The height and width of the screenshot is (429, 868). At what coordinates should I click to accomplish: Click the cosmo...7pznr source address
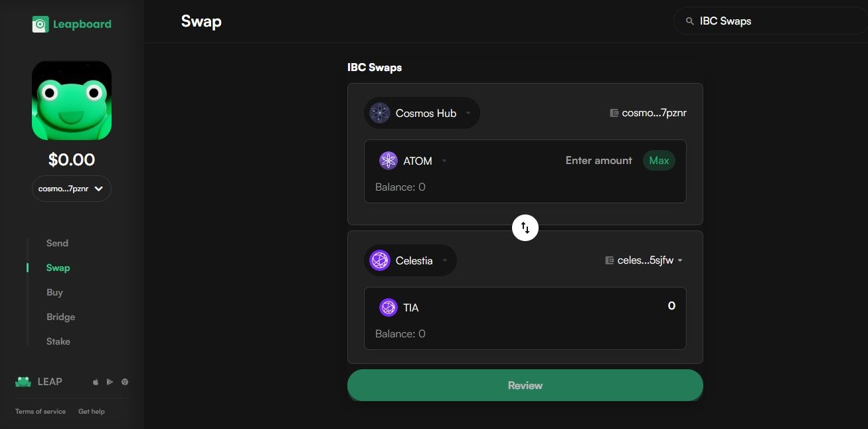[x=654, y=113]
